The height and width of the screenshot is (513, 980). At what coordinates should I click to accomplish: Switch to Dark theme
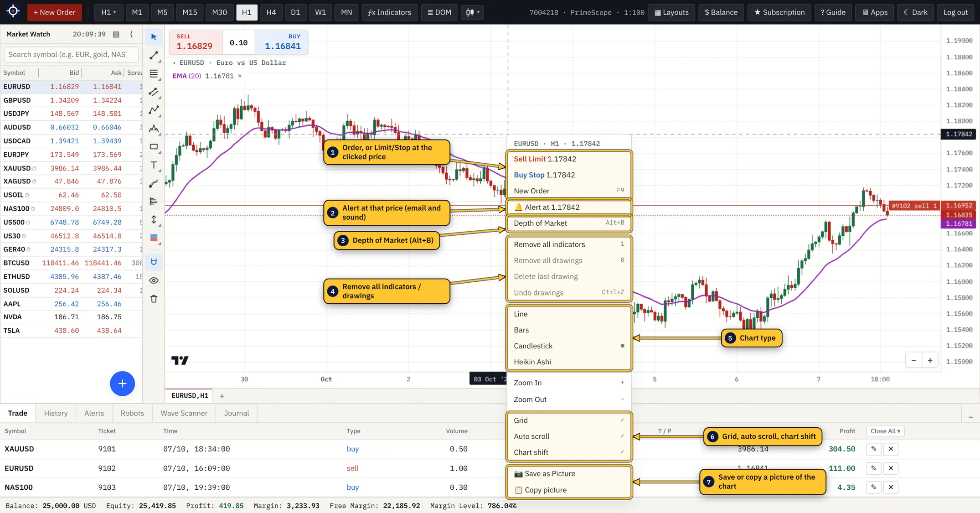916,12
